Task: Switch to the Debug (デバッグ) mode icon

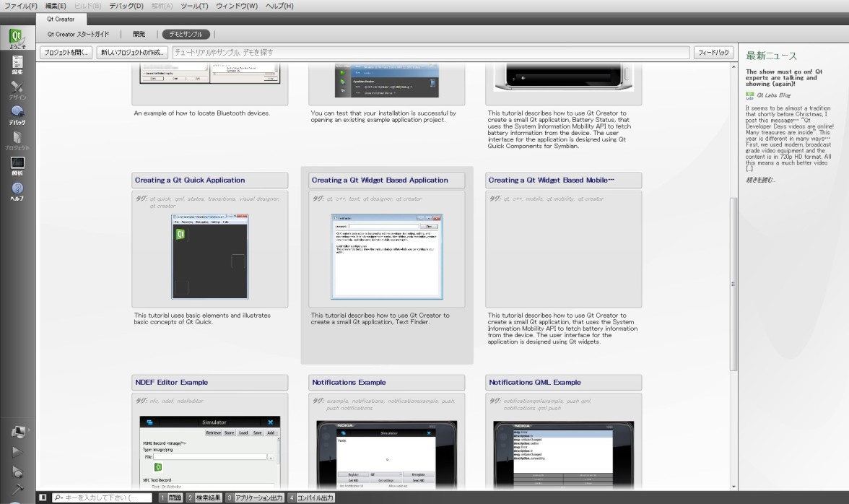Action: tap(17, 115)
